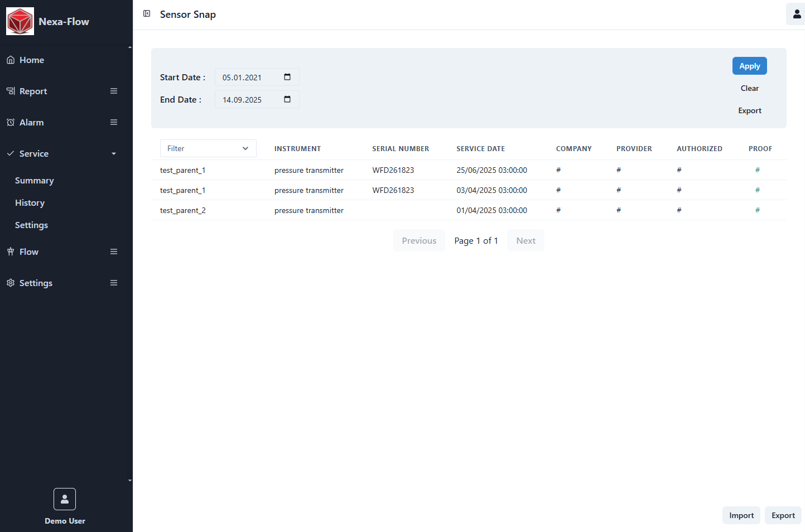Open the user profile icon at top right
The width and height of the screenshot is (805, 532).
[x=796, y=13]
